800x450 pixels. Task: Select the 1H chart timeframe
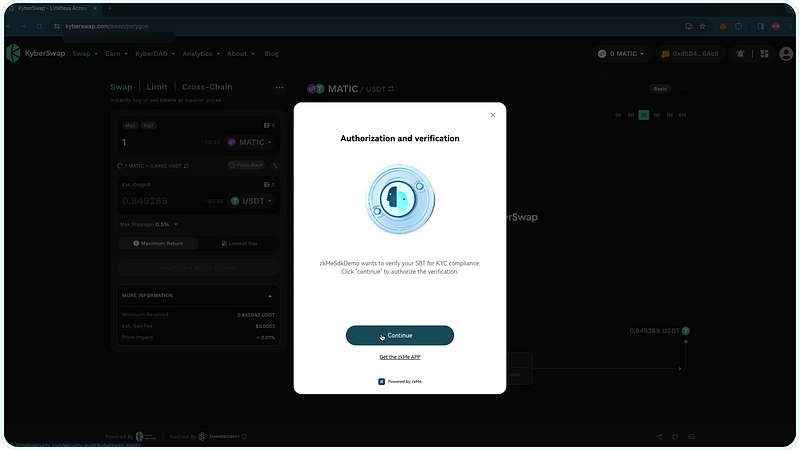tap(618, 115)
